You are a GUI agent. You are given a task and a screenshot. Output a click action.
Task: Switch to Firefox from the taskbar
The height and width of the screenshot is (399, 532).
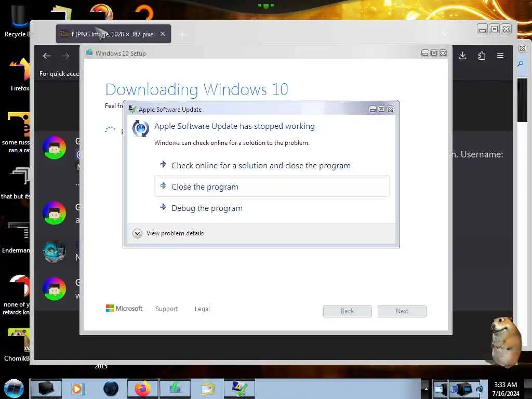click(x=143, y=389)
